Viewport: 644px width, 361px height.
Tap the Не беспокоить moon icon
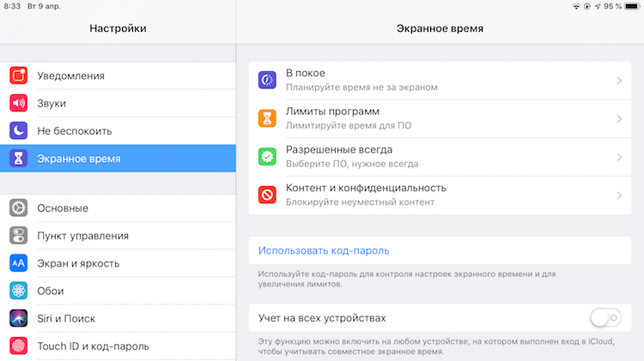(x=19, y=130)
